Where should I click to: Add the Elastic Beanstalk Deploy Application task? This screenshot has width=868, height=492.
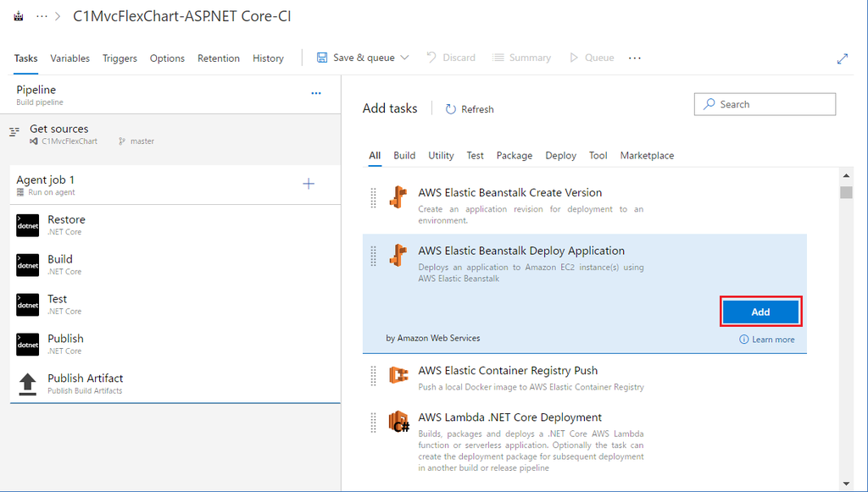760,312
